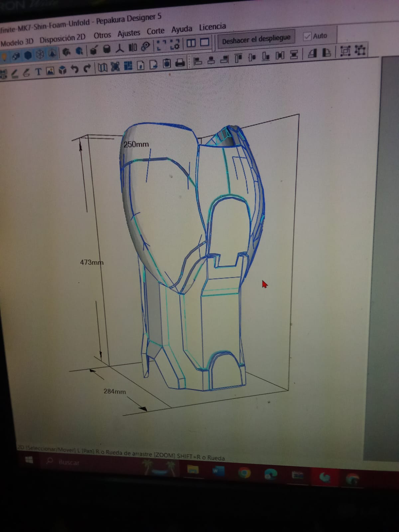Viewport: 399px width, 532px height.
Task: Click the 250mm width dimension label
Action: [136, 144]
